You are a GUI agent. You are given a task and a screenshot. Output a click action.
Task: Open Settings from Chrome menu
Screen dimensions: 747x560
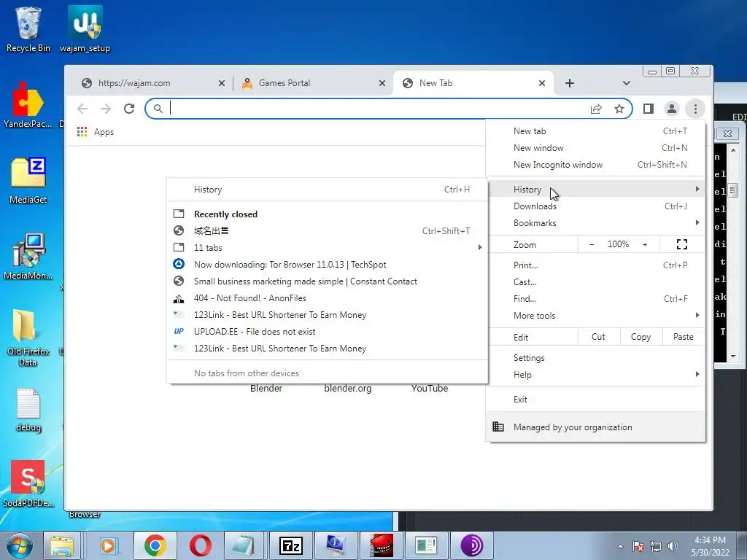pos(595,358)
